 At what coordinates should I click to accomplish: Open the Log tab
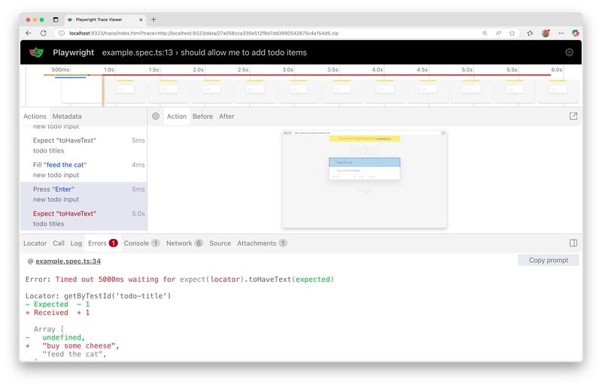(x=76, y=243)
